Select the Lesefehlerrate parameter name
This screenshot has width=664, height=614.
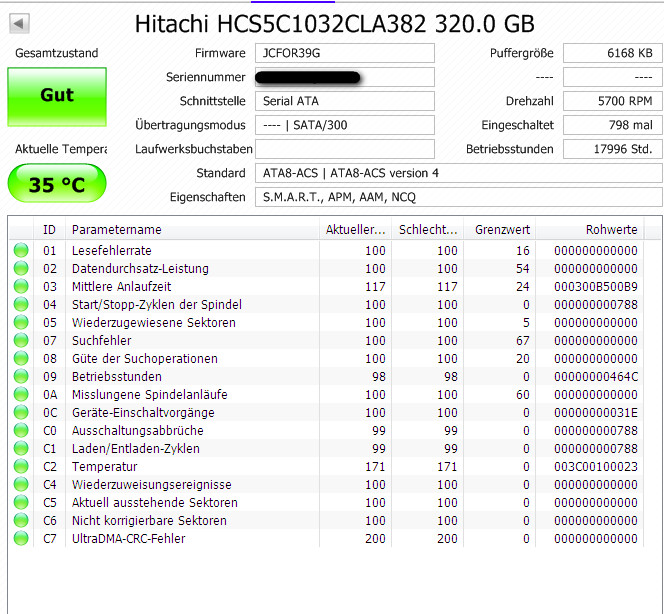click(112, 251)
